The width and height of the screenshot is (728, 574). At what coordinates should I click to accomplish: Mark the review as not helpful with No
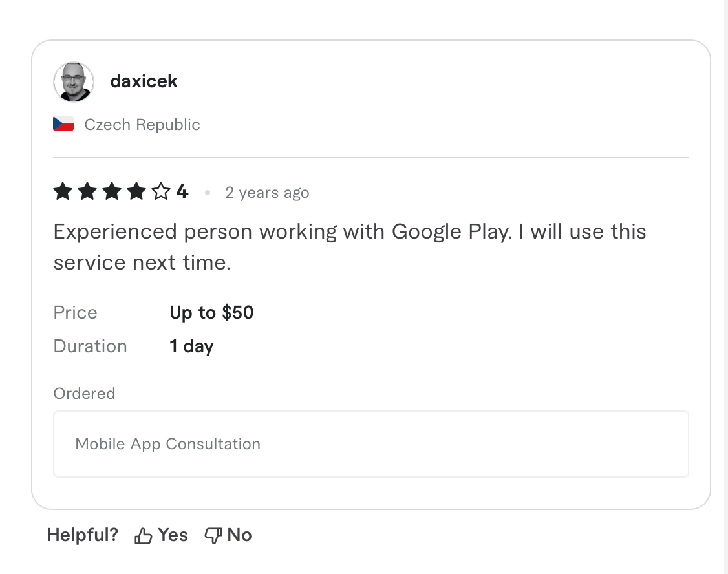(x=239, y=535)
